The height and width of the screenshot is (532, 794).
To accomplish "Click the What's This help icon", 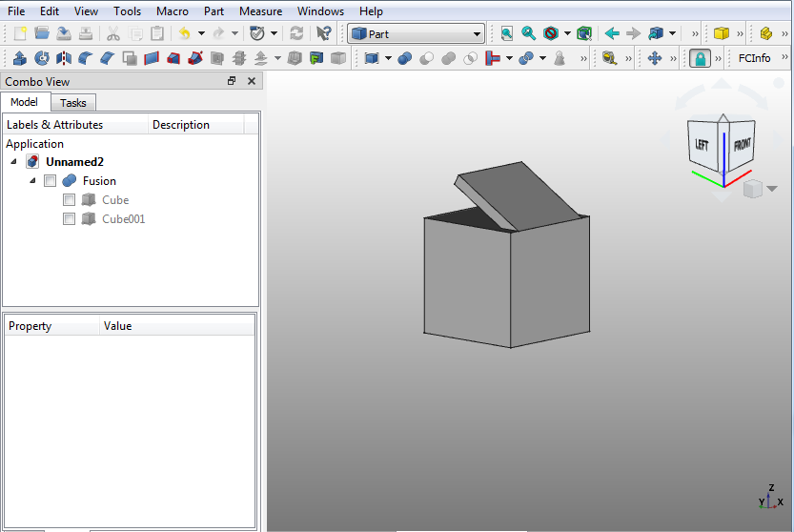I will [324, 33].
